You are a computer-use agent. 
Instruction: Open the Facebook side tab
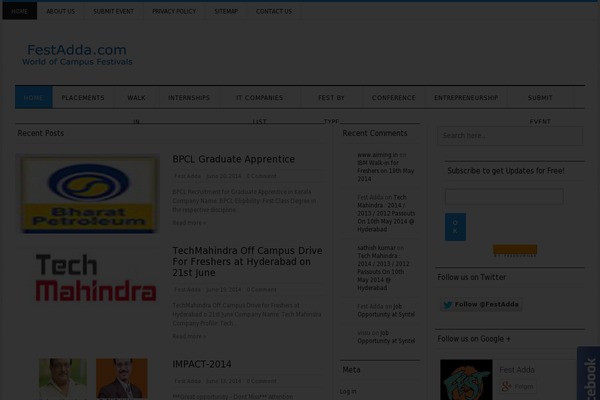[x=589, y=374]
